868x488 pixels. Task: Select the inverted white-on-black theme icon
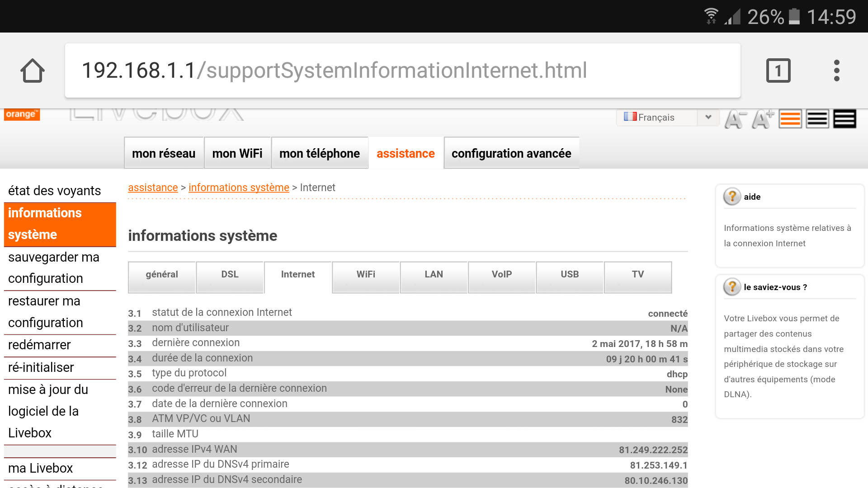844,118
